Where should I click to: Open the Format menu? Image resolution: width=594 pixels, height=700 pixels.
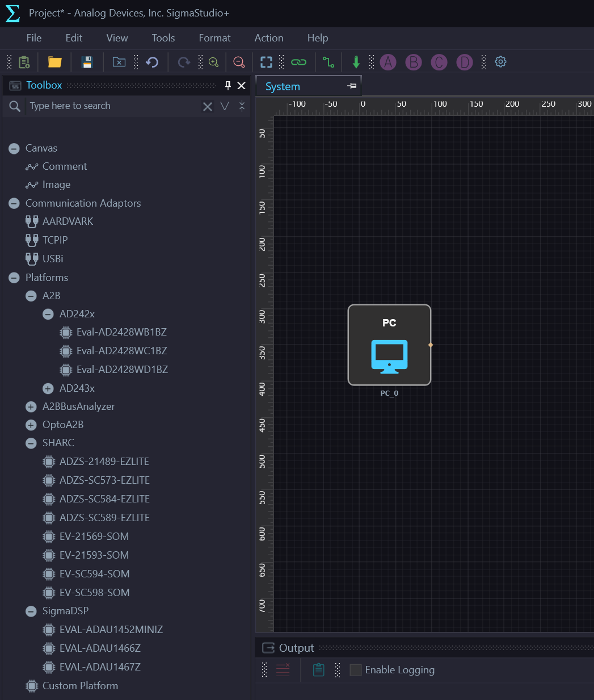click(x=214, y=38)
